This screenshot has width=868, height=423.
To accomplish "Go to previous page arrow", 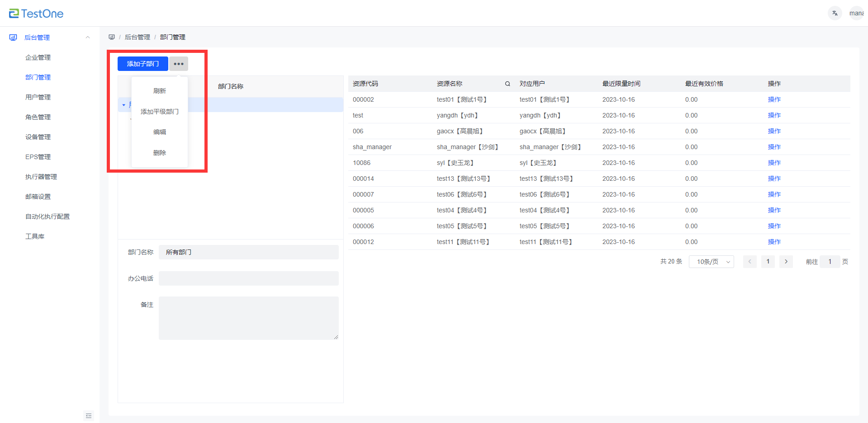I will pyautogui.click(x=749, y=262).
